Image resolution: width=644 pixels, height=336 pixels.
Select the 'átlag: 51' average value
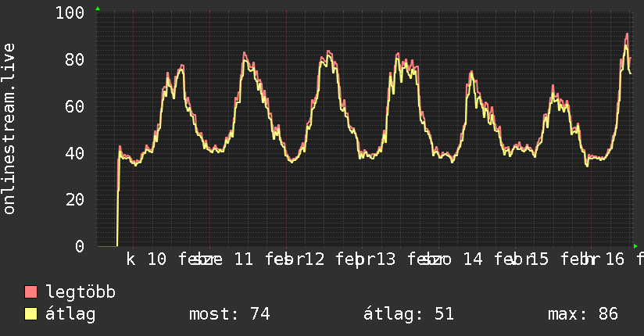pos(408,314)
